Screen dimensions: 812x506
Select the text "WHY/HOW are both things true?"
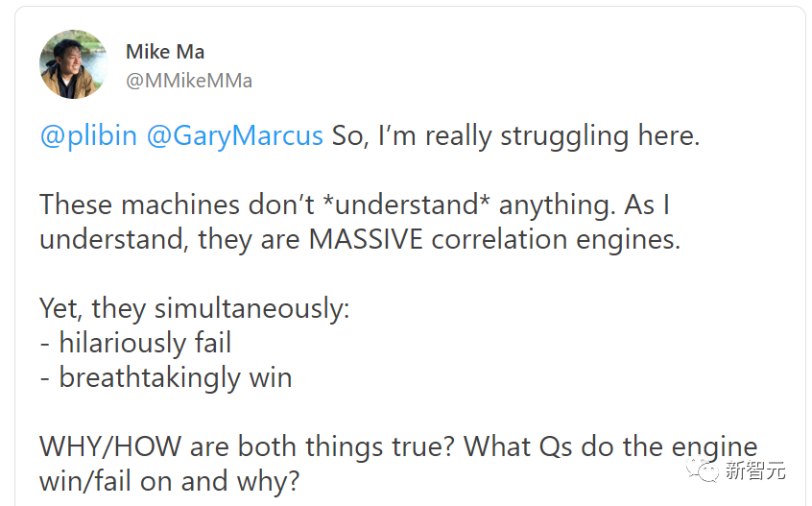pos(248,446)
